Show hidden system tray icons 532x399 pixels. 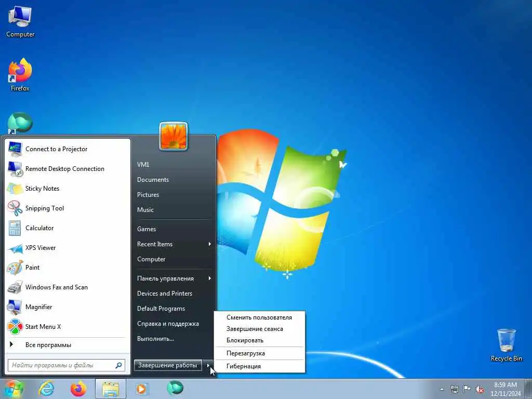pyautogui.click(x=442, y=390)
